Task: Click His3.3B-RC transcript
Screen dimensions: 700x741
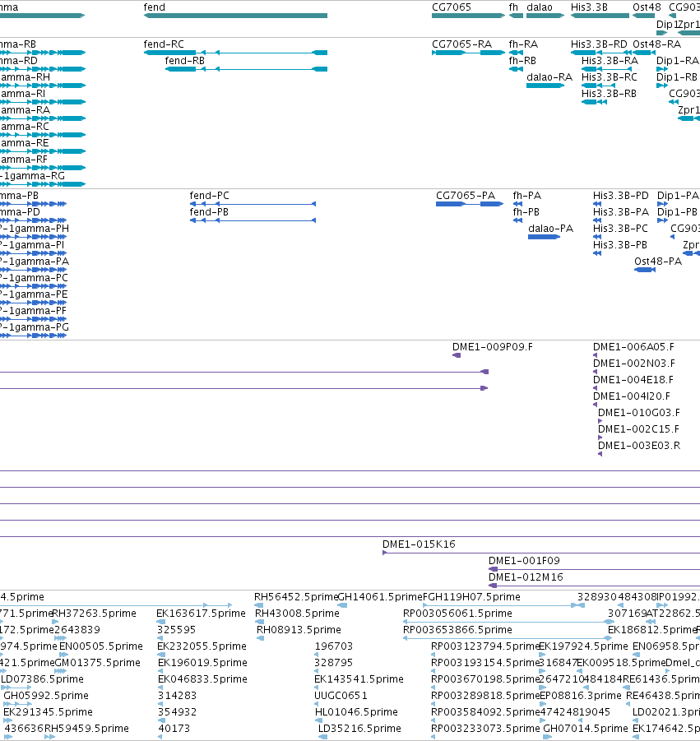Action: pyautogui.click(x=598, y=86)
